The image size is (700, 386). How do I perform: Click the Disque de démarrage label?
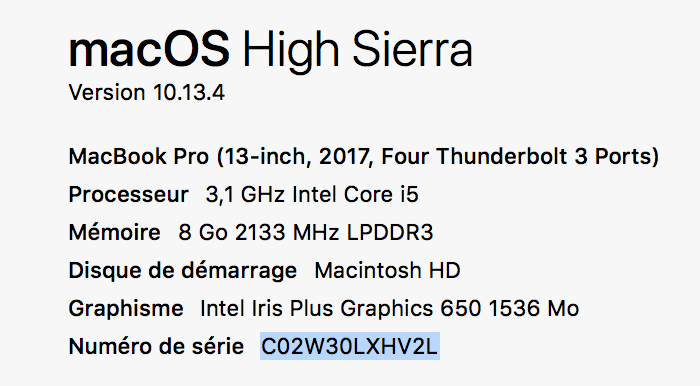tap(183, 270)
